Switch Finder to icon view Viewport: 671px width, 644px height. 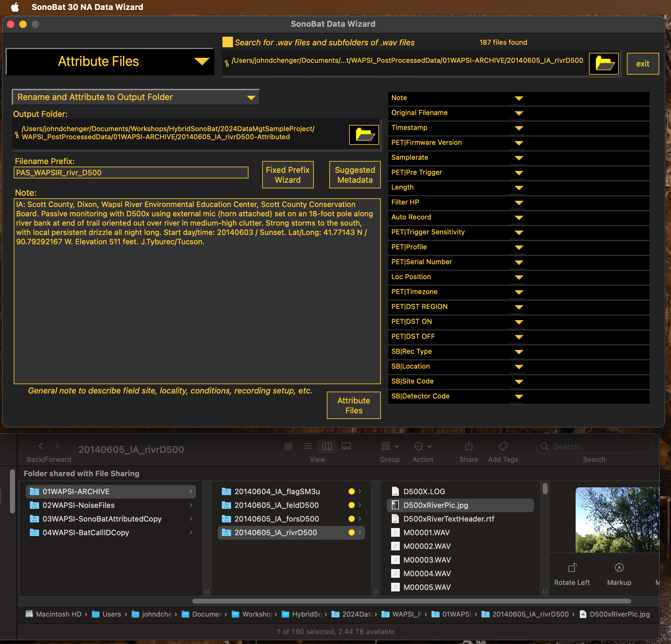[288, 446]
